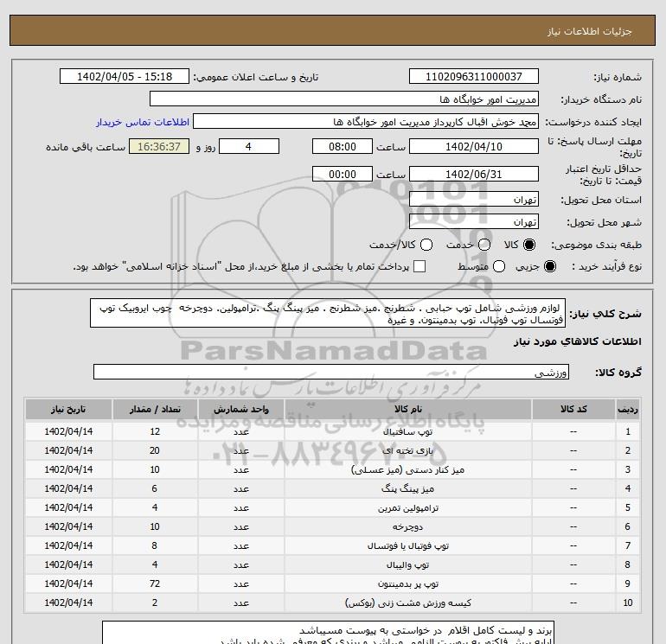The width and height of the screenshot is (666, 644).
Task: Click date 1402/04/14 in the دوچرخه row
Action: point(68,526)
